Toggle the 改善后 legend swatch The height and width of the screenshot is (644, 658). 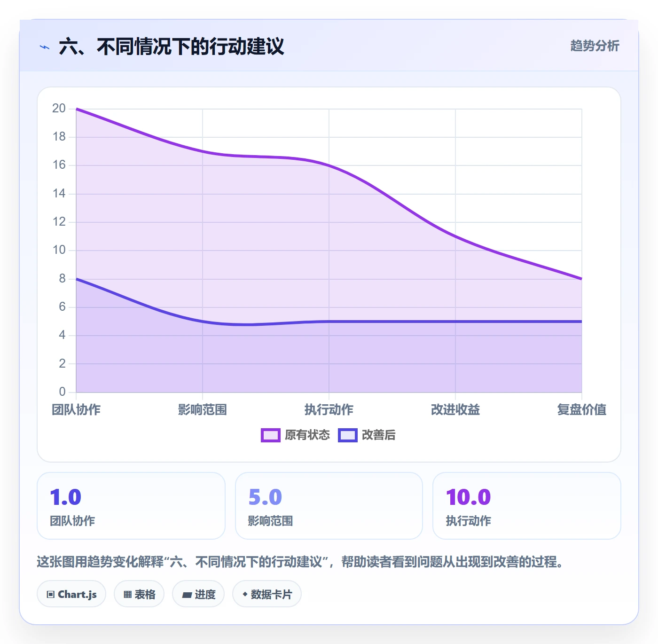(x=347, y=435)
